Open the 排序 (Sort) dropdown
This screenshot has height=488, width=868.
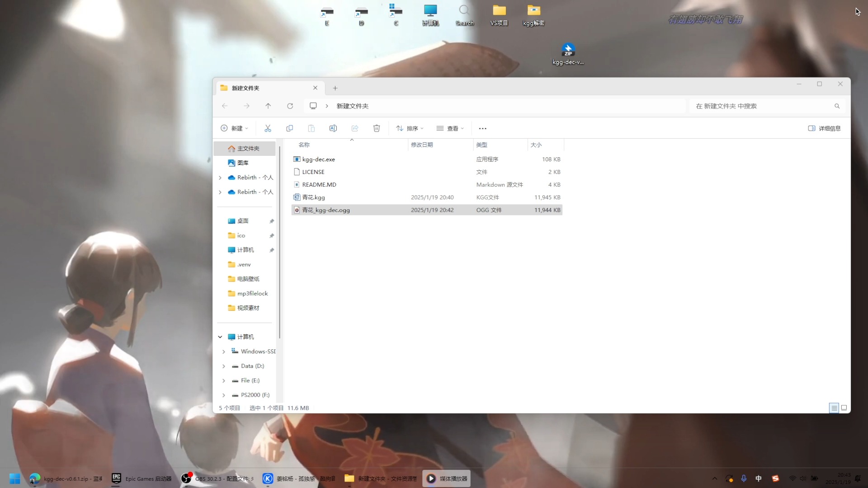(x=410, y=128)
